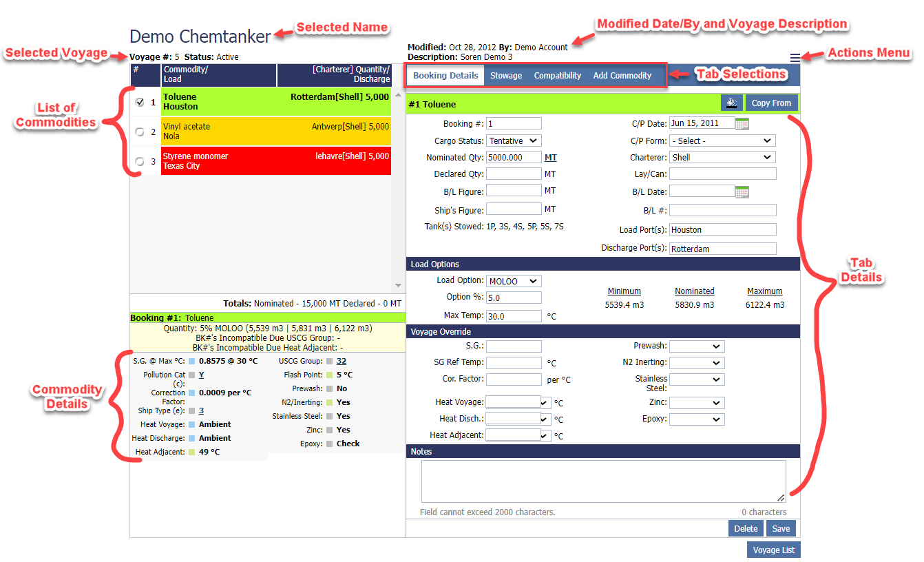Screen dimensions: 924x562
Task: Click the Copy From button
Action: click(x=770, y=103)
